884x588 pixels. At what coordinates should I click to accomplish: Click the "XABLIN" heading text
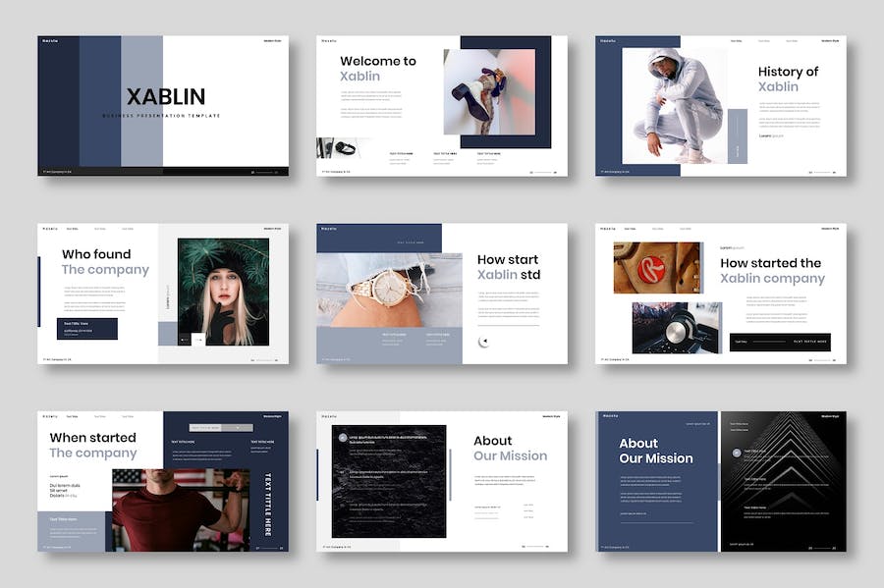pos(166,97)
